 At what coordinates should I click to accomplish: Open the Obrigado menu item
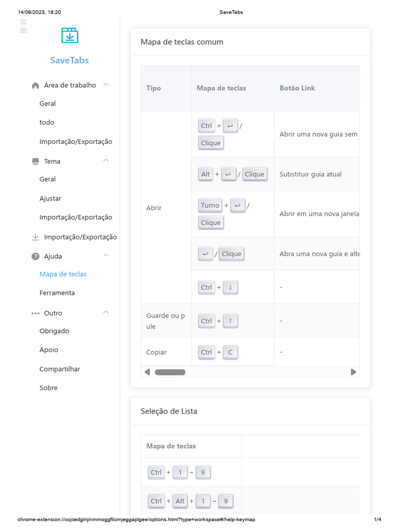[x=54, y=331]
